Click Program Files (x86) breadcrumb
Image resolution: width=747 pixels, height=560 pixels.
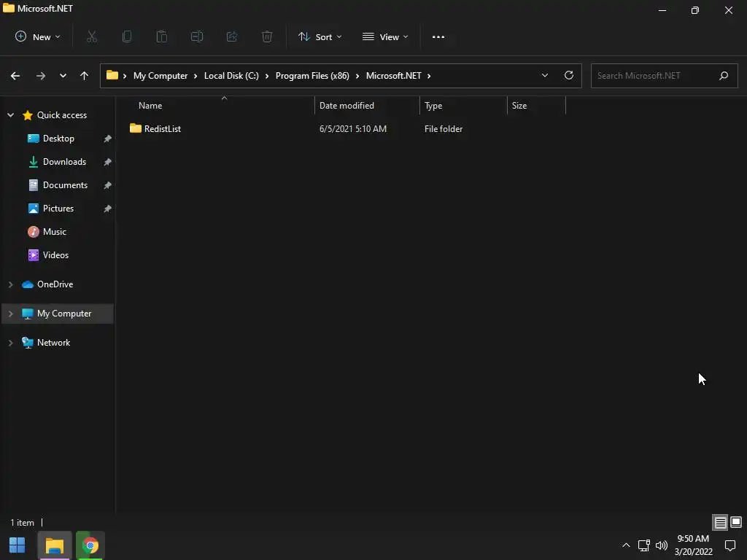pos(312,76)
